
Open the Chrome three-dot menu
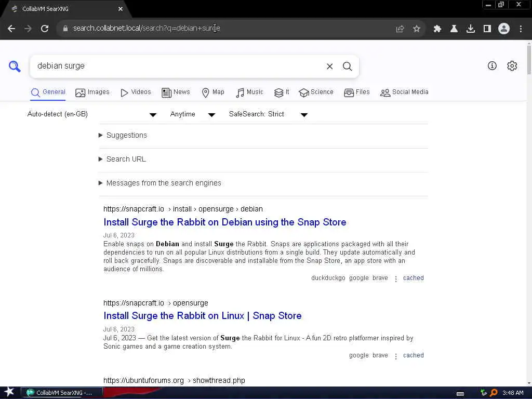point(521,29)
